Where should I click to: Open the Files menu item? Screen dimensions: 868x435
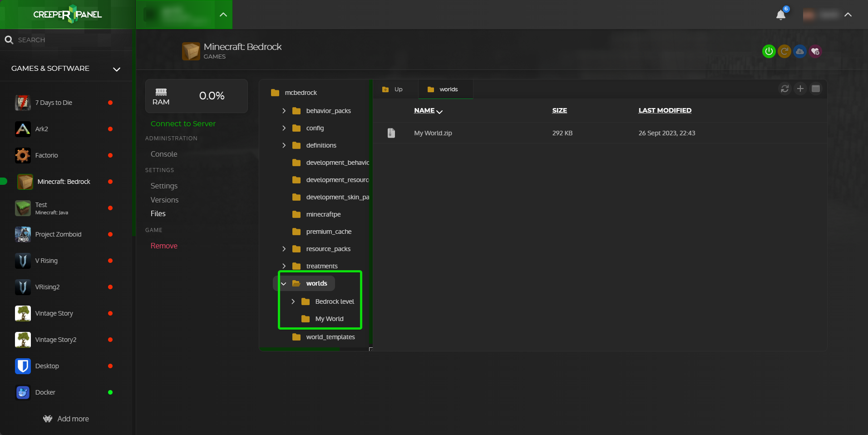[158, 213]
